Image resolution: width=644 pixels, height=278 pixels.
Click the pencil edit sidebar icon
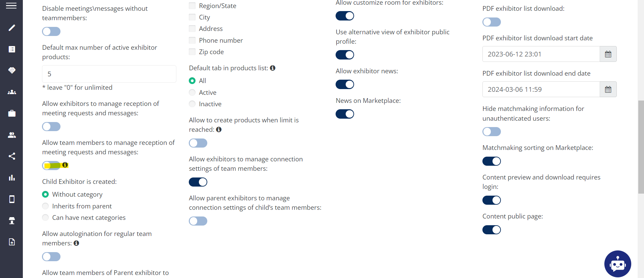coord(12,28)
